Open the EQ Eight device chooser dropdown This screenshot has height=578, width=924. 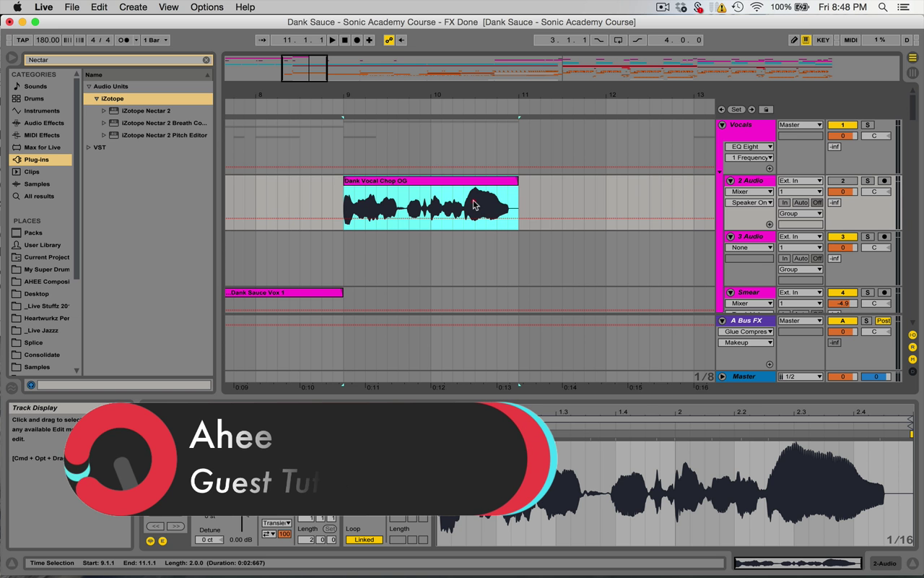[749, 147]
